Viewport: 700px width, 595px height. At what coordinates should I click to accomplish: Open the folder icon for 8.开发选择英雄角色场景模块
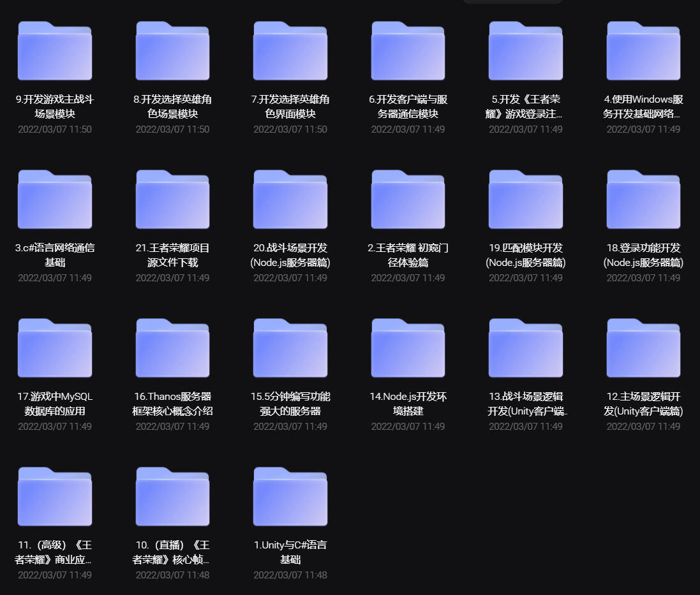coord(172,51)
